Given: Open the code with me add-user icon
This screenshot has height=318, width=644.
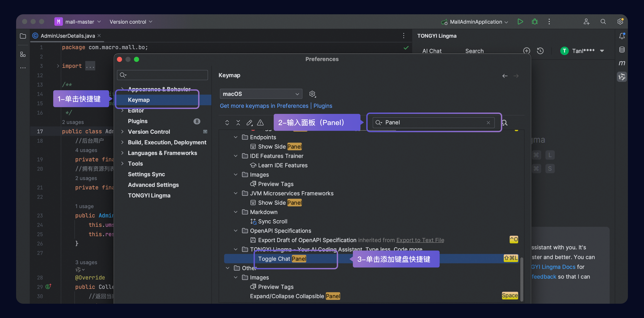Looking at the screenshot, I should 587,22.
